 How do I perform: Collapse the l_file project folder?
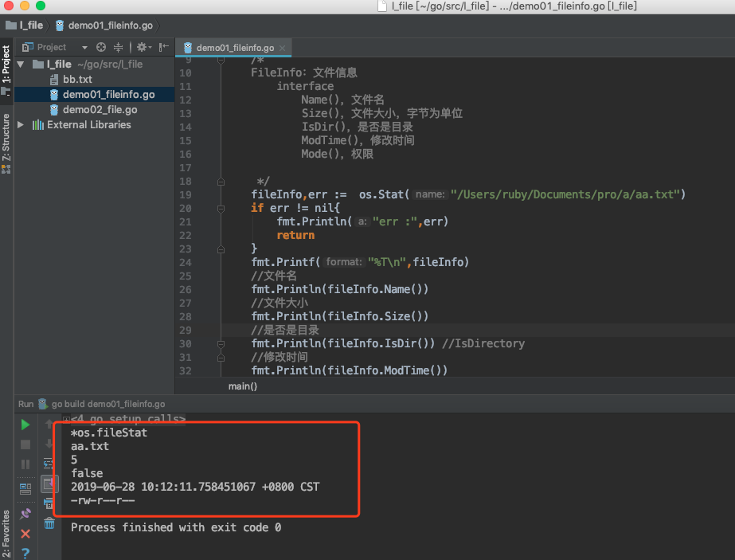pyautogui.click(x=21, y=65)
